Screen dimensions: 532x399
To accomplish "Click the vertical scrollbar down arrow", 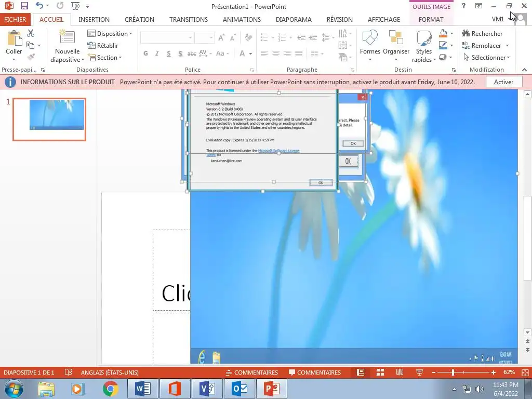I will click(x=527, y=332).
